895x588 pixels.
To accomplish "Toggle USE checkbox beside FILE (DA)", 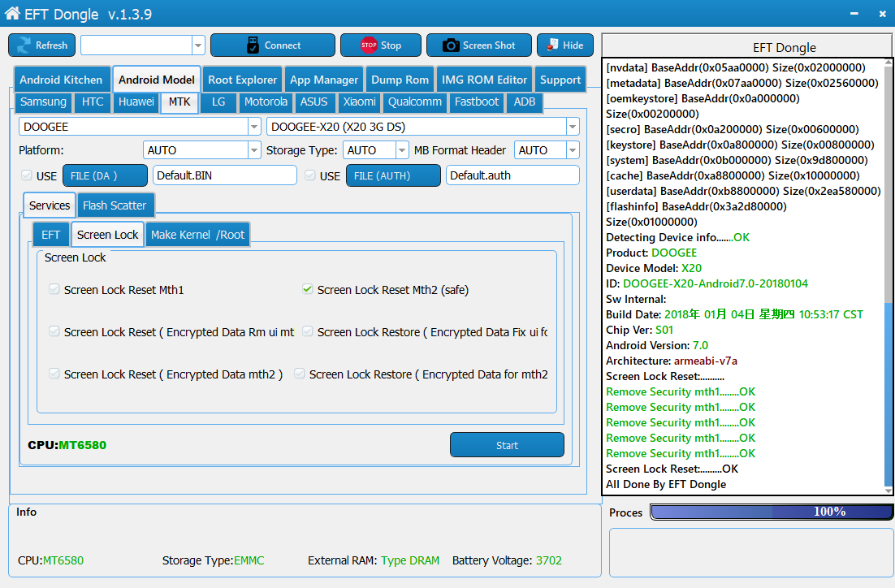I will click(x=27, y=175).
